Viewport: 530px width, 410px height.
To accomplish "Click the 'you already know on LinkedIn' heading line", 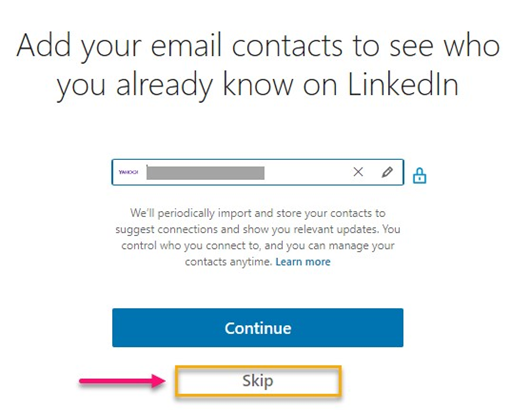I will tap(258, 85).
